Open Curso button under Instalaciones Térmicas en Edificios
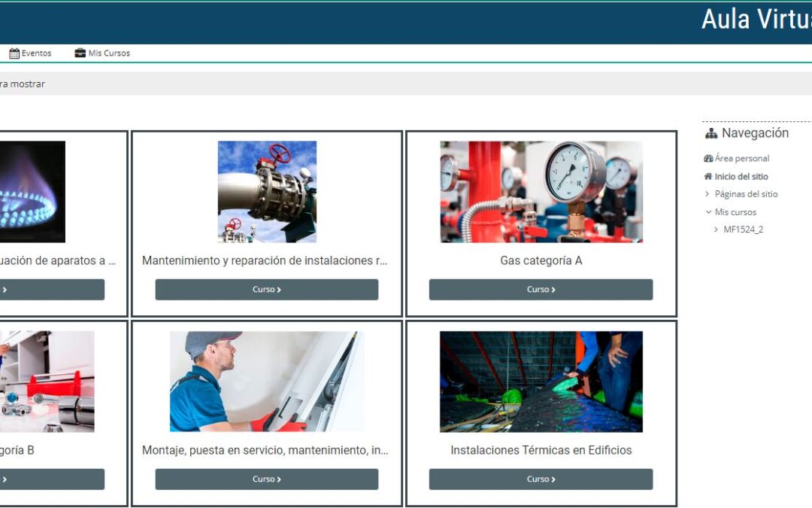 (541, 479)
